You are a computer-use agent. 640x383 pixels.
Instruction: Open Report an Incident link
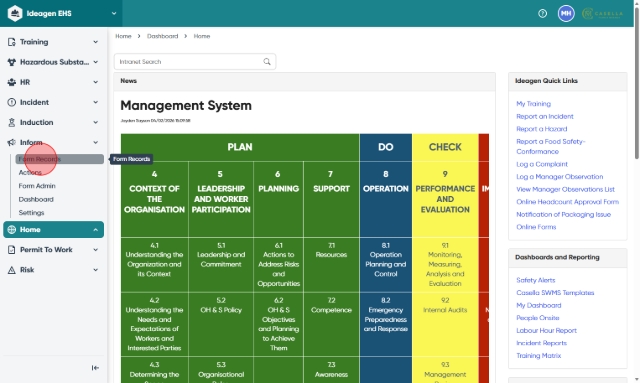(x=545, y=116)
